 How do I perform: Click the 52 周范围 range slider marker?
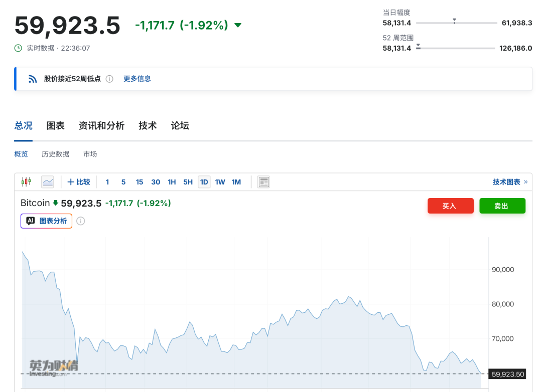418,46
